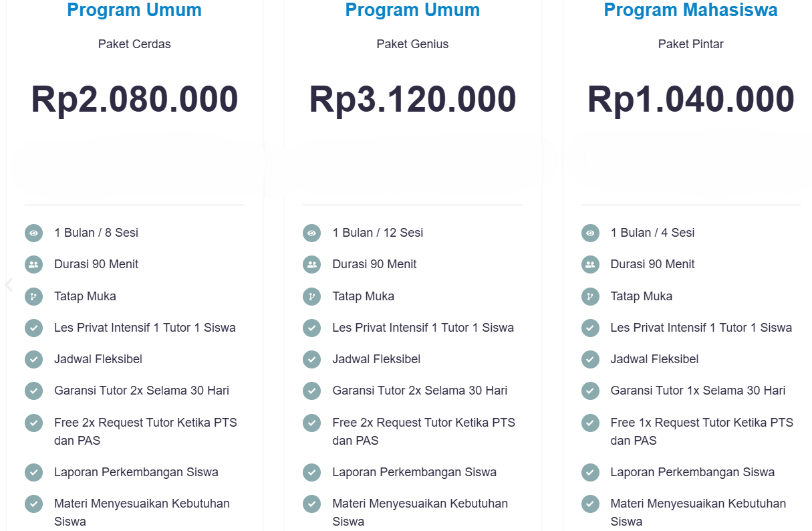Click the branch icon next to Tatap Muka in Paket Cerdas

pyautogui.click(x=33, y=296)
